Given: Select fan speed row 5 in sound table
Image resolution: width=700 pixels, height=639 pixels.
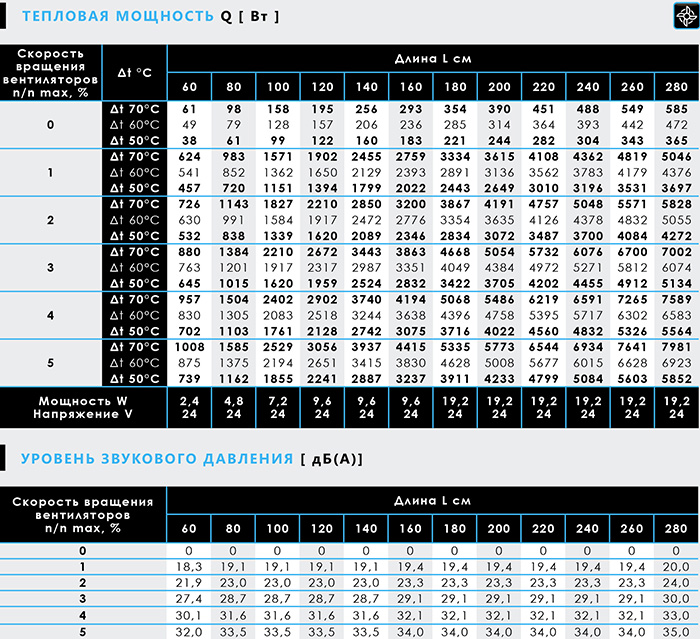Looking at the screenshot, I should 83,632.
